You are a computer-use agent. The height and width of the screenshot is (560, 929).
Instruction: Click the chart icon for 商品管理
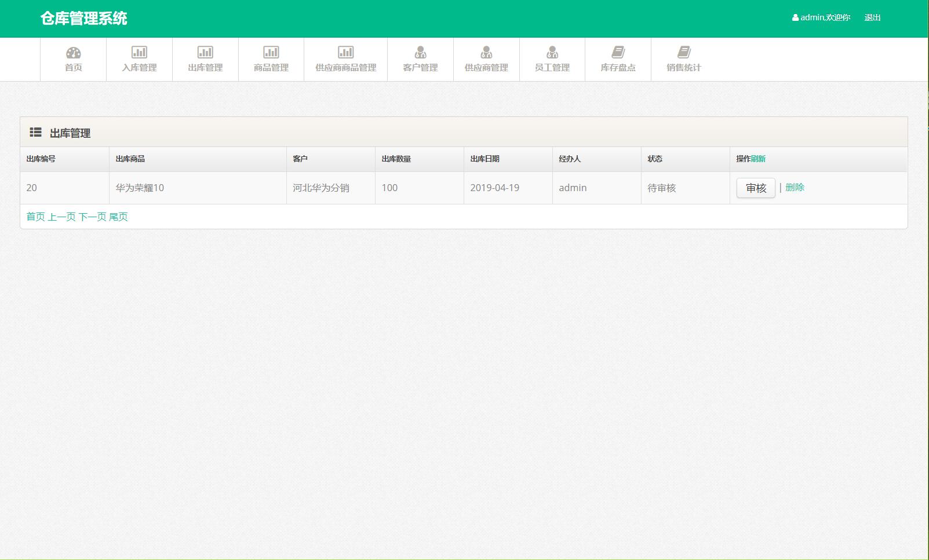pyautogui.click(x=271, y=53)
